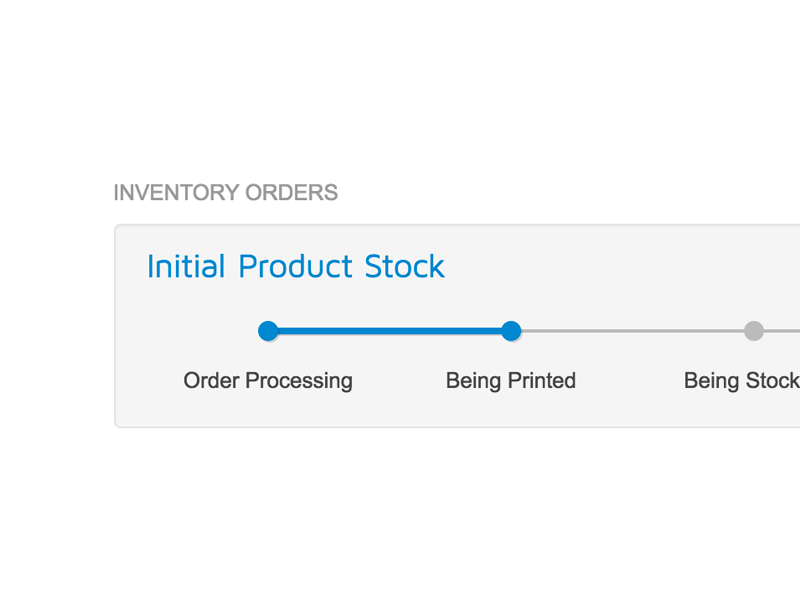Click grey line between Being Printed and Being Stocked dots

632,331
